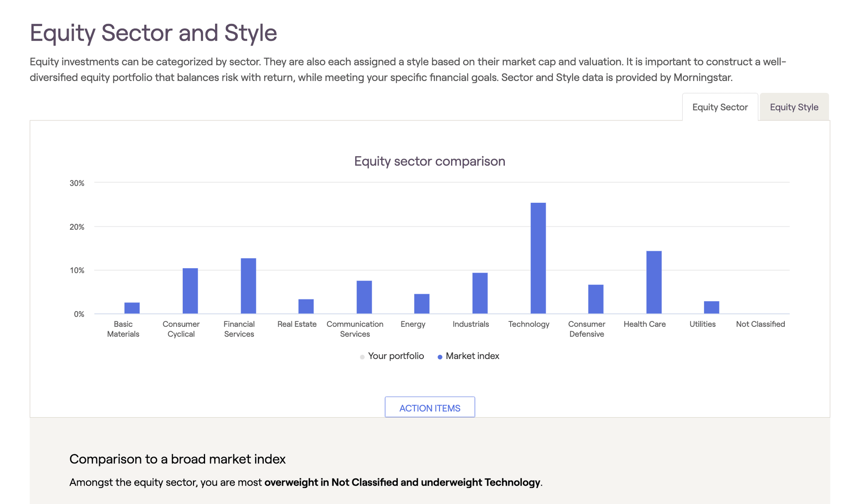Toggle the Market index legend series
Image resolution: width=860 pixels, height=504 pixels.
[x=468, y=356]
